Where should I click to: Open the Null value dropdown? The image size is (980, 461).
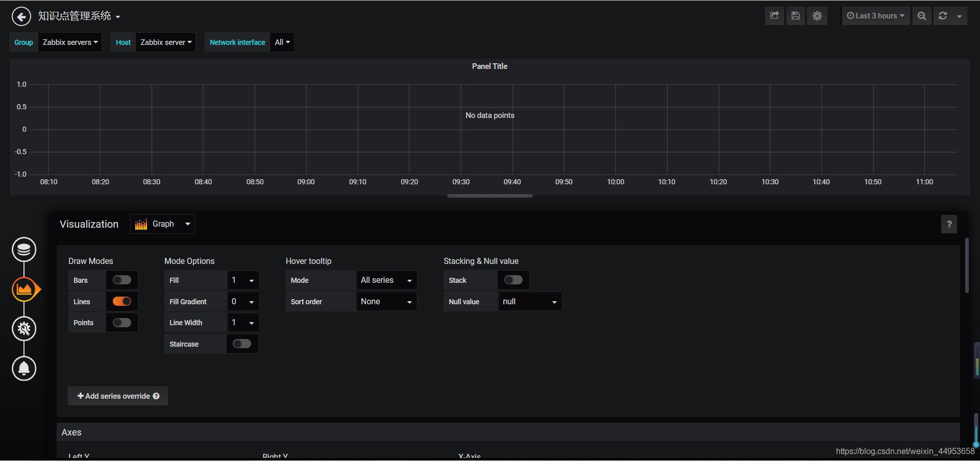click(530, 302)
